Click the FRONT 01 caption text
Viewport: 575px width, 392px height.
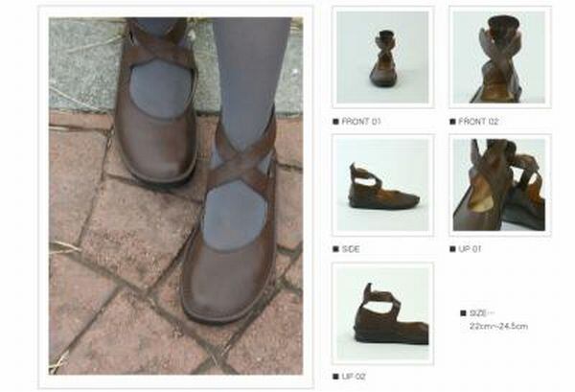(361, 122)
